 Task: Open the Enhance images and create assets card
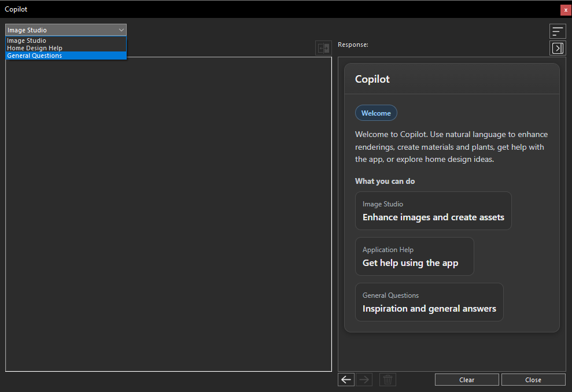tap(433, 211)
